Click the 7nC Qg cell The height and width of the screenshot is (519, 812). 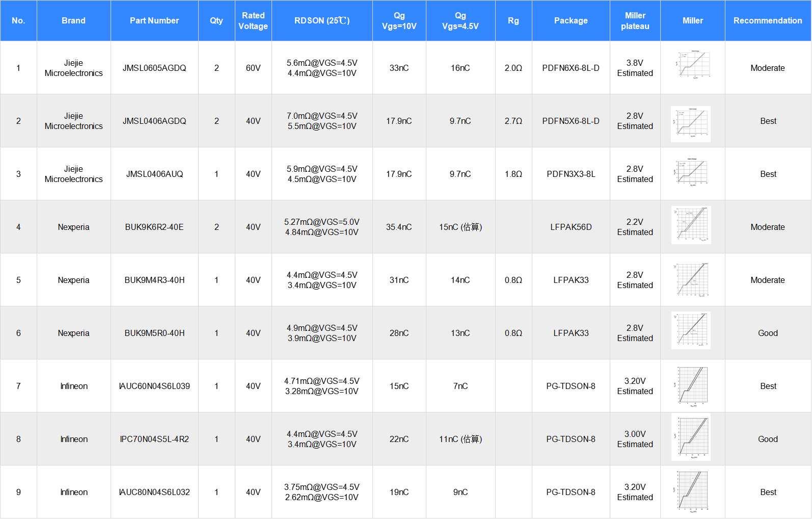(x=461, y=386)
